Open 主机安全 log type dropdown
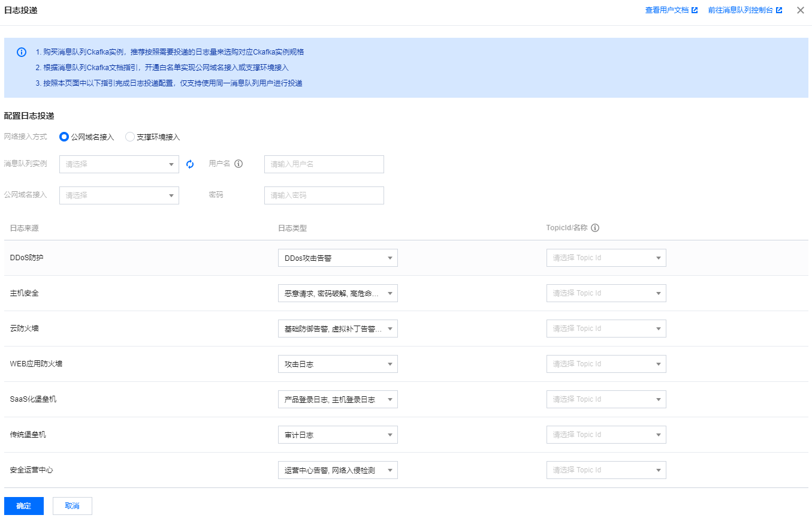This screenshot has width=812, height=518. pos(338,293)
